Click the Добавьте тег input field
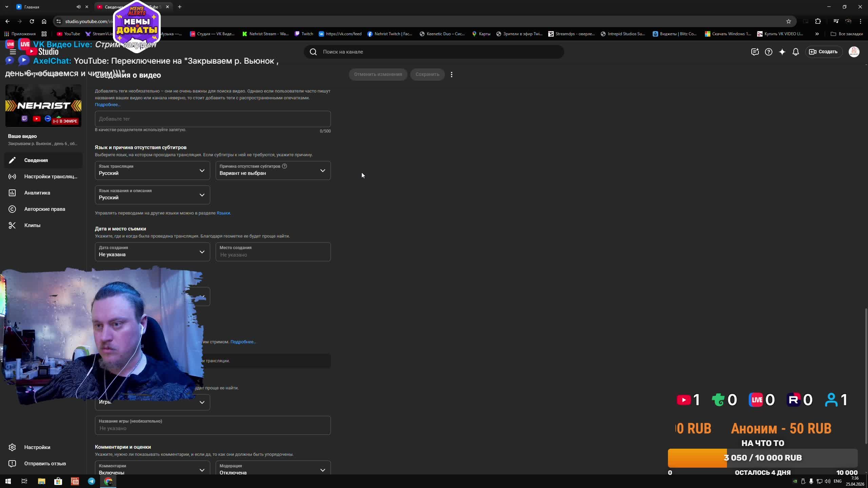 213,119
